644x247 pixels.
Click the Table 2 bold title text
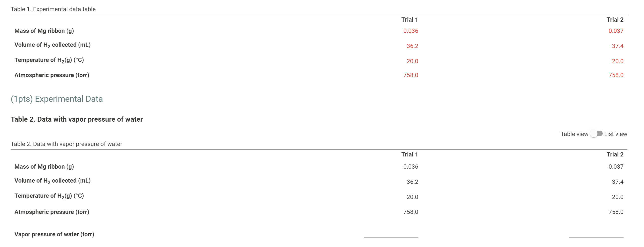coord(77,119)
